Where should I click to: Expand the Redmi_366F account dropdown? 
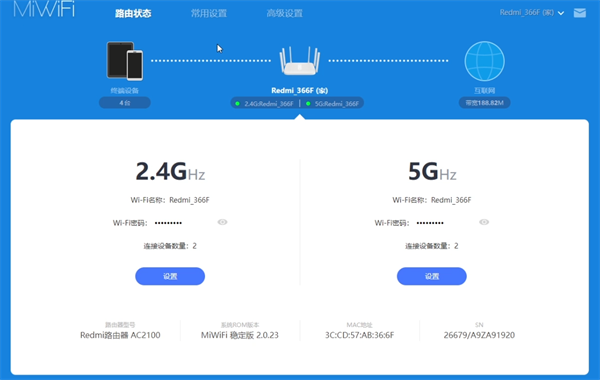click(x=532, y=13)
